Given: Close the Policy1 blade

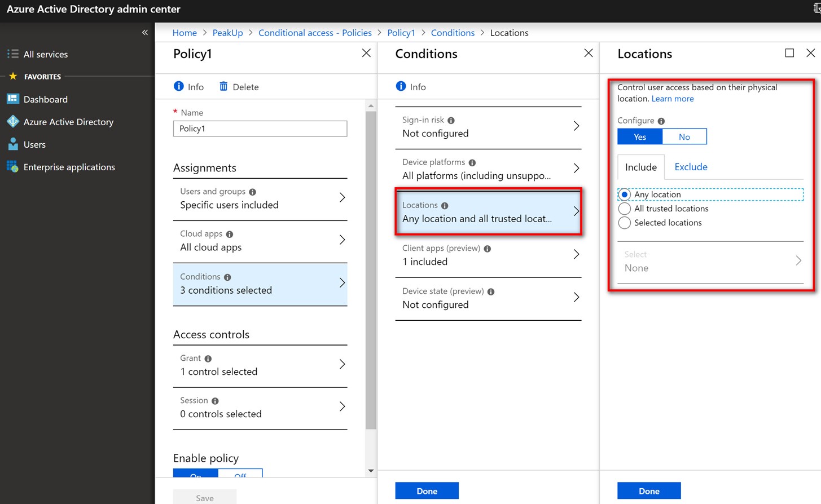Looking at the screenshot, I should (366, 53).
